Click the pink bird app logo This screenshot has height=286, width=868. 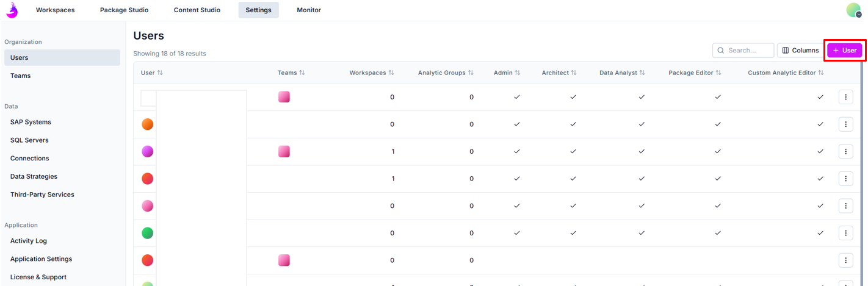point(12,10)
